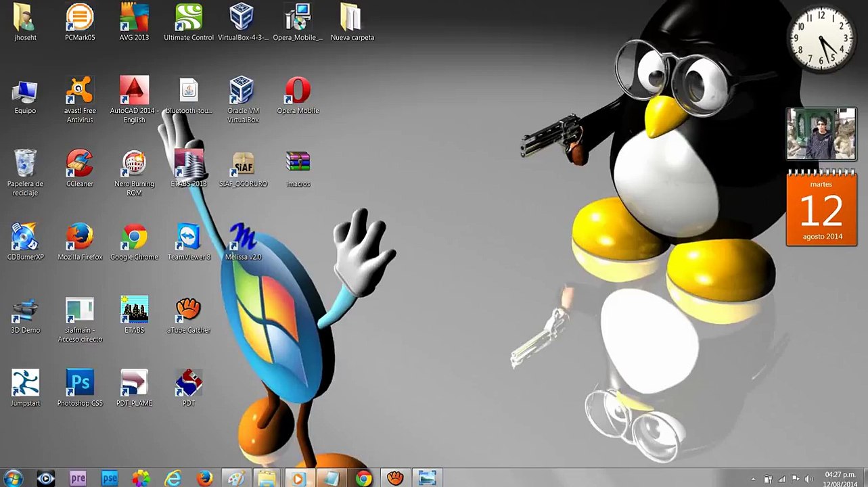The height and width of the screenshot is (487, 868).
Task: Click the calendar gadget showing martes 12
Action: click(822, 208)
